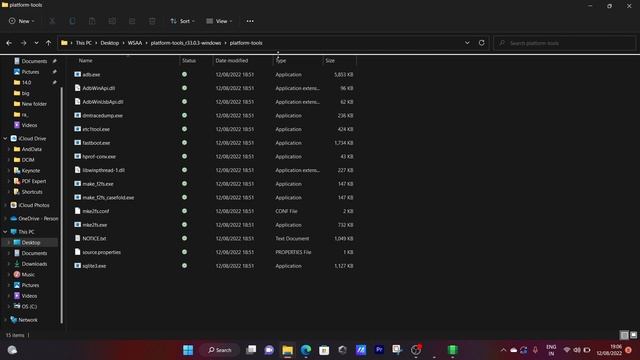Open the Recent locations dropdown arrow
The height and width of the screenshot is (360, 640).
coord(36,43)
